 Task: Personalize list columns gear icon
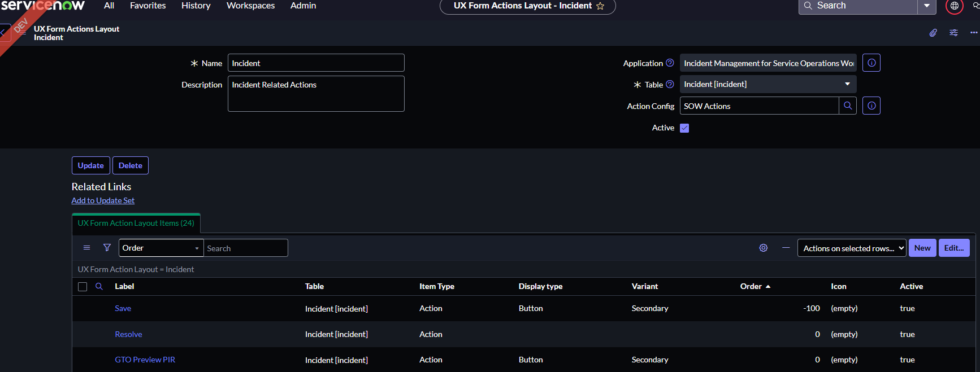pos(763,248)
